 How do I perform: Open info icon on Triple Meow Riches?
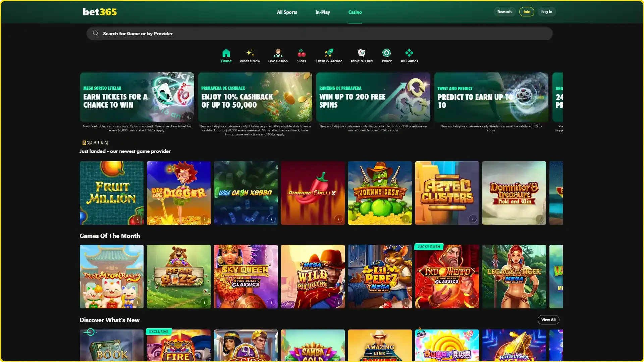click(x=137, y=302)
